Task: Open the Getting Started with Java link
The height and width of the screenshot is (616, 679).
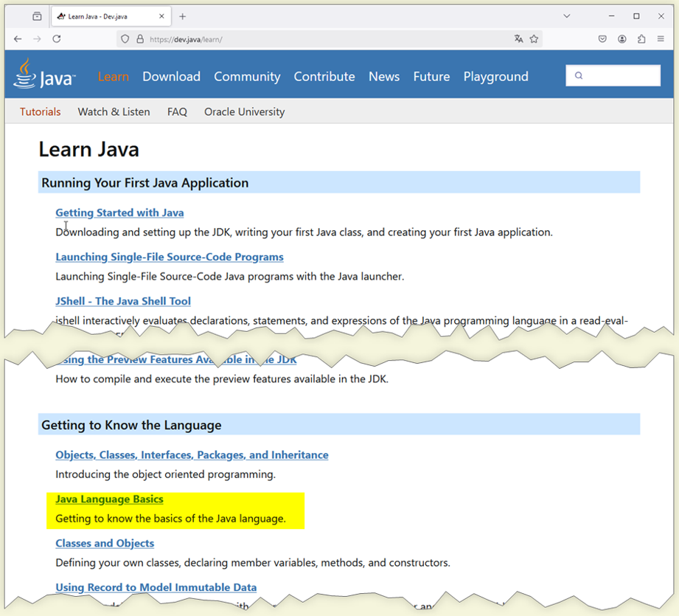Action: [x=119, y=212]
